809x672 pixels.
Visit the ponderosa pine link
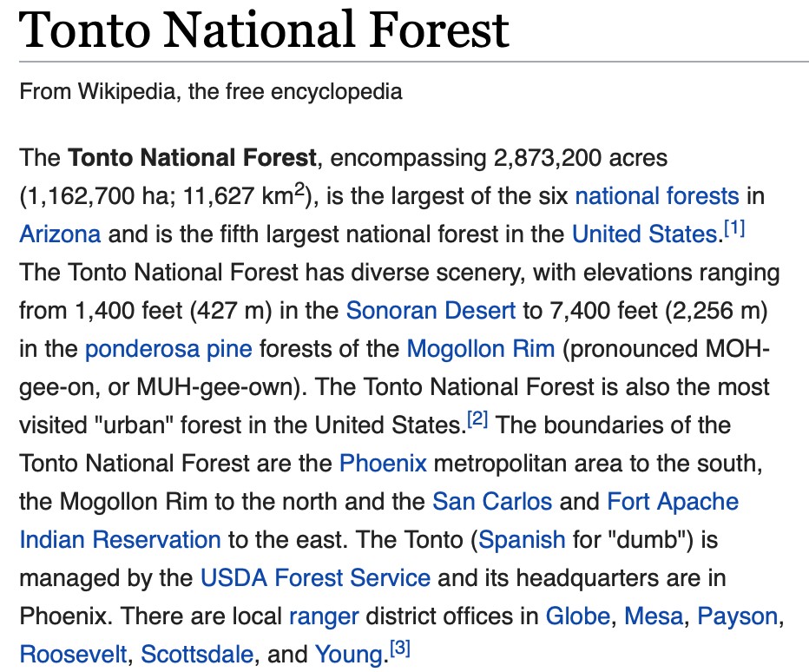[168, 349]
